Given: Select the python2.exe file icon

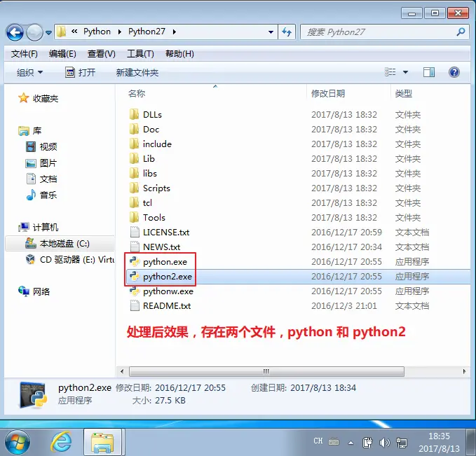Looking at the screenshot, I should pyautogui.click(x=134, y=277).
